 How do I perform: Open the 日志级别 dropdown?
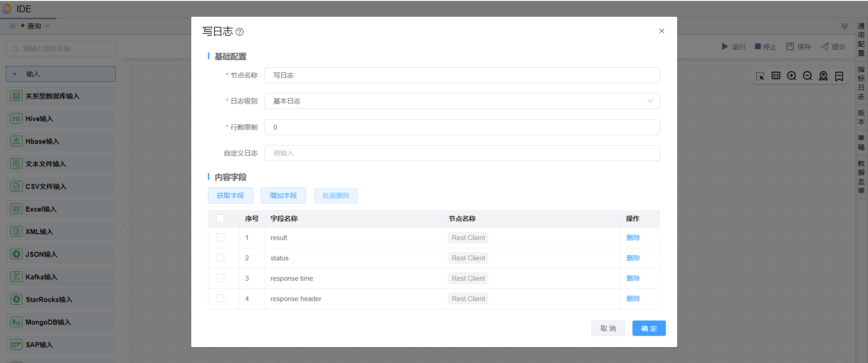pos(462,101)
